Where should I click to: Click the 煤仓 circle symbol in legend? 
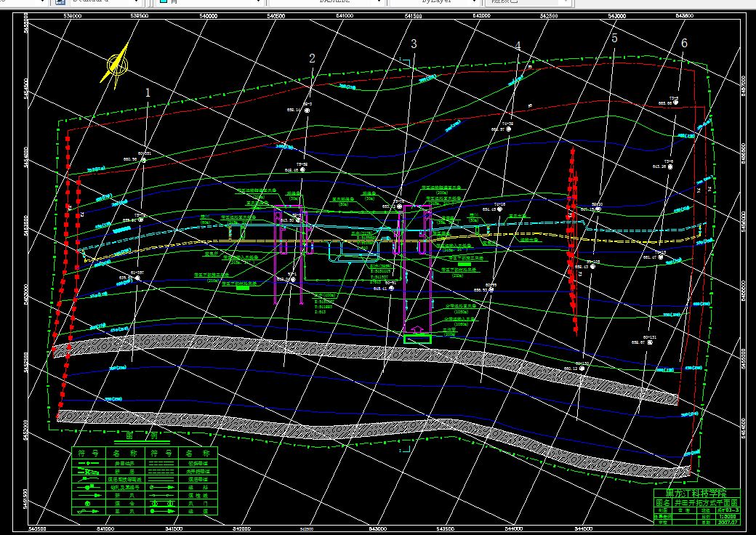point(87,504)
